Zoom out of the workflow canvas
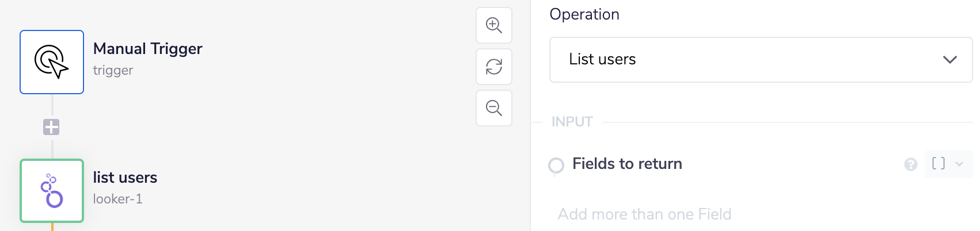 point(494,108)
